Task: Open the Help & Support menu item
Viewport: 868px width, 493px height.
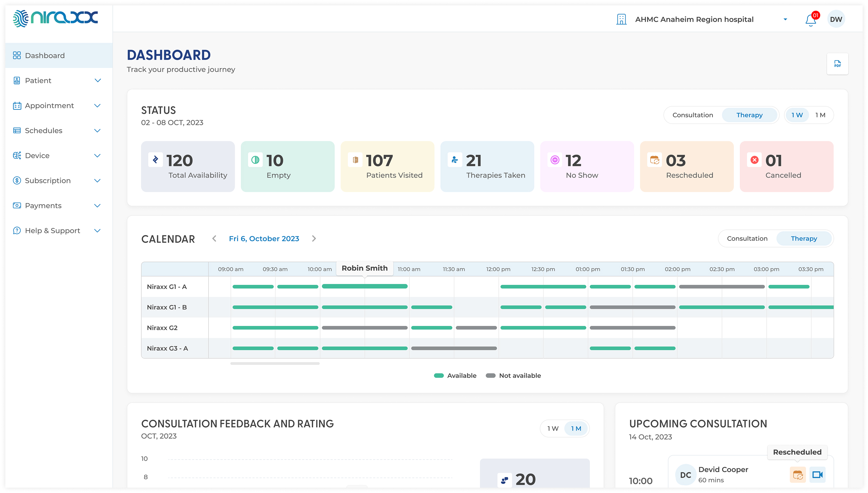Action: [52, 230]
